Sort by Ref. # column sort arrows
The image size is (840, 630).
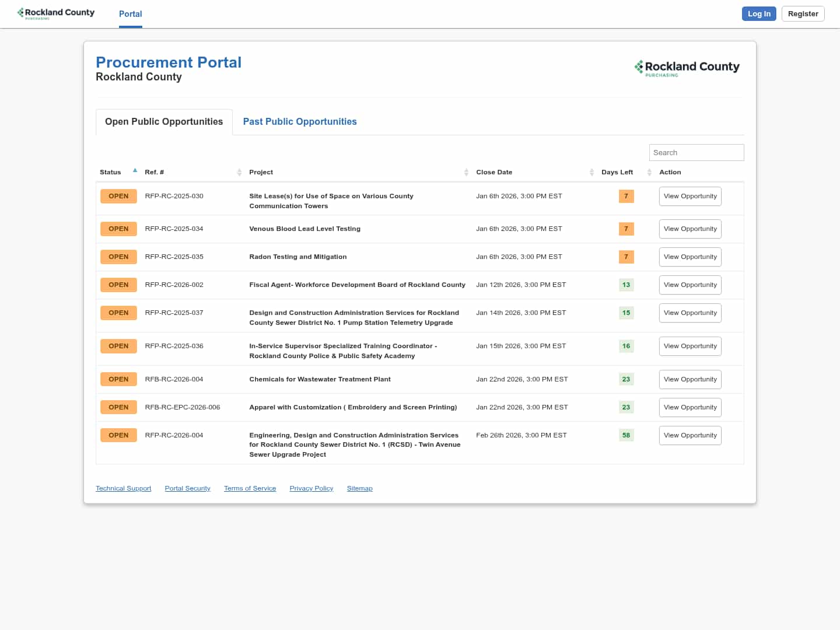tap(239, 172)
